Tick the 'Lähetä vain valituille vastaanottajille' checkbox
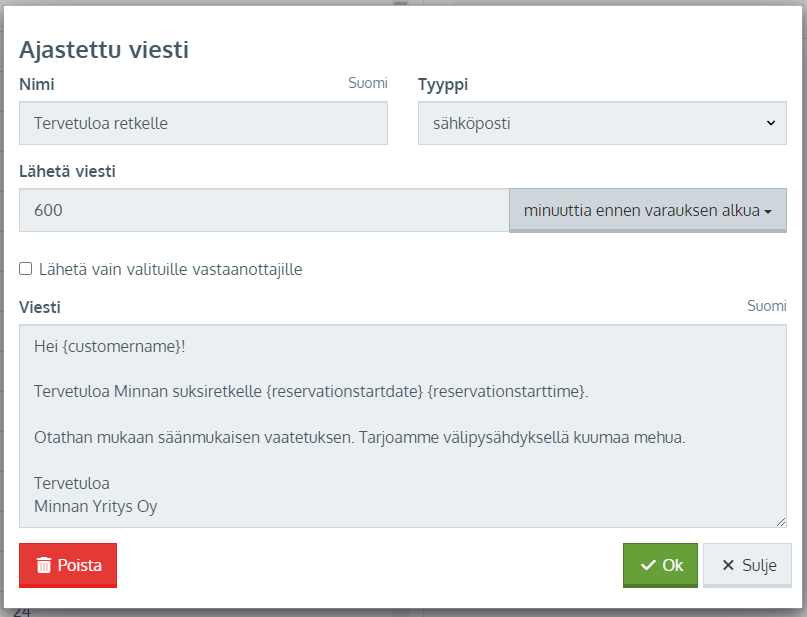The image size is (807, 617). point(26,269)
